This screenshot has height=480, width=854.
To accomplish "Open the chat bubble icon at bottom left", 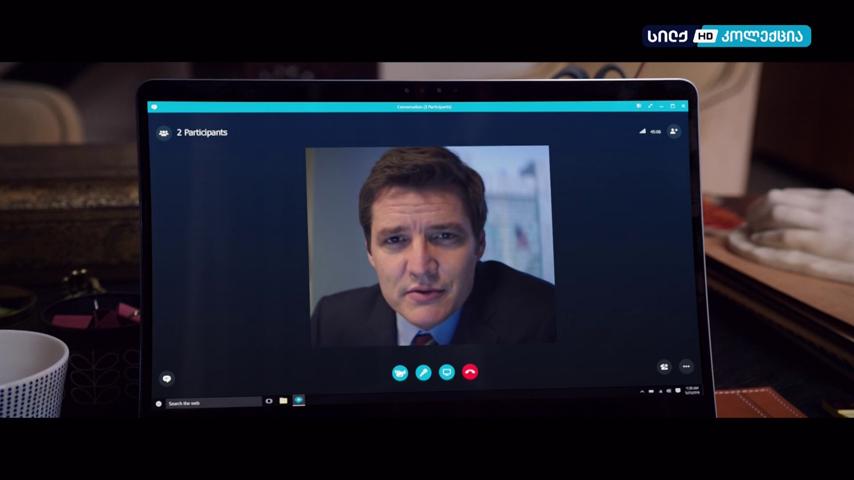I will [167, 378].
